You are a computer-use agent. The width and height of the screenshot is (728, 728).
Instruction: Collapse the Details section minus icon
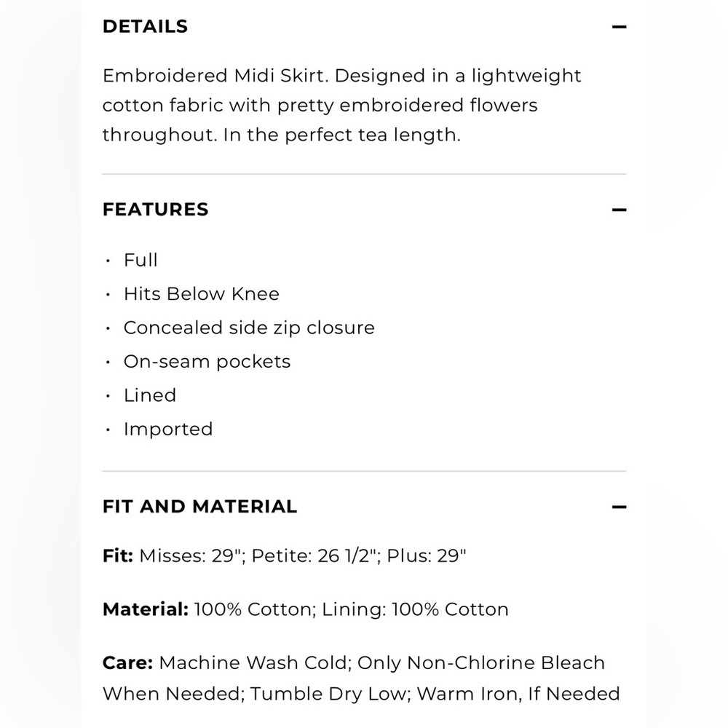tap(619, 27)
